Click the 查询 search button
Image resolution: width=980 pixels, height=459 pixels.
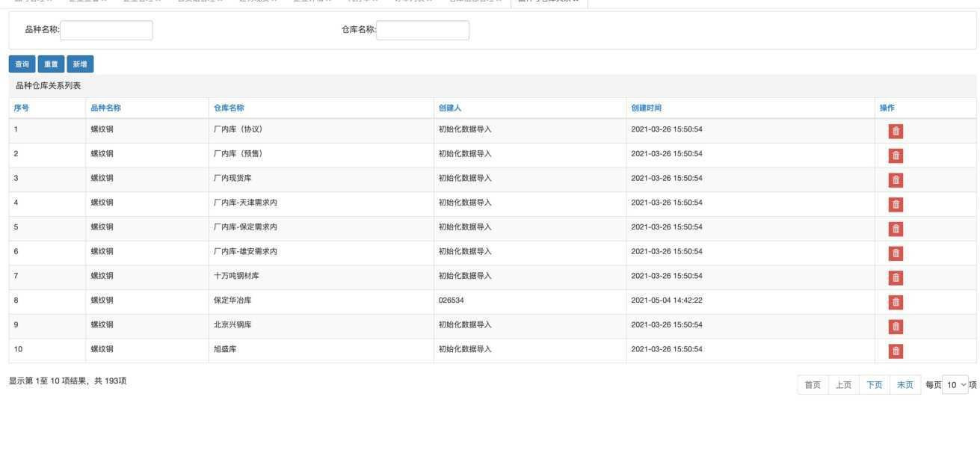click(22, 64)
